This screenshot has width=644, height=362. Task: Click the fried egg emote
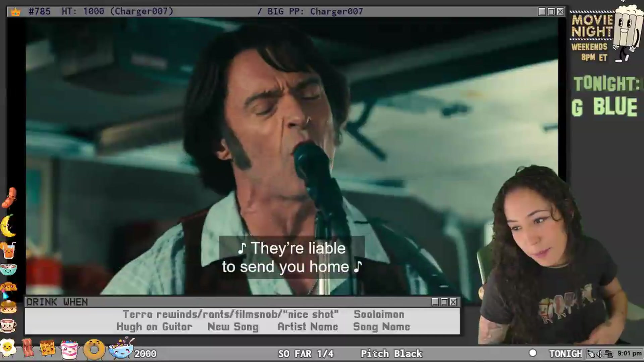8,348
